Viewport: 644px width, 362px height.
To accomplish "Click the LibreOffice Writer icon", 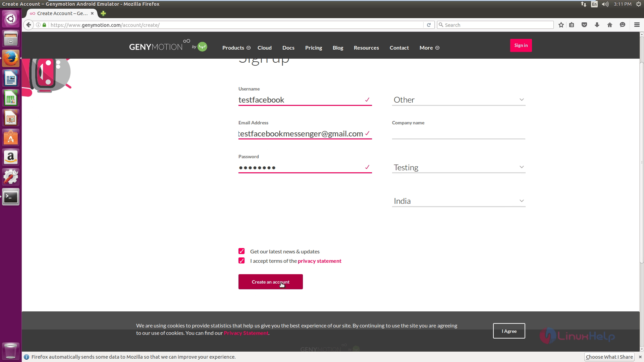I will click(11, 79).
